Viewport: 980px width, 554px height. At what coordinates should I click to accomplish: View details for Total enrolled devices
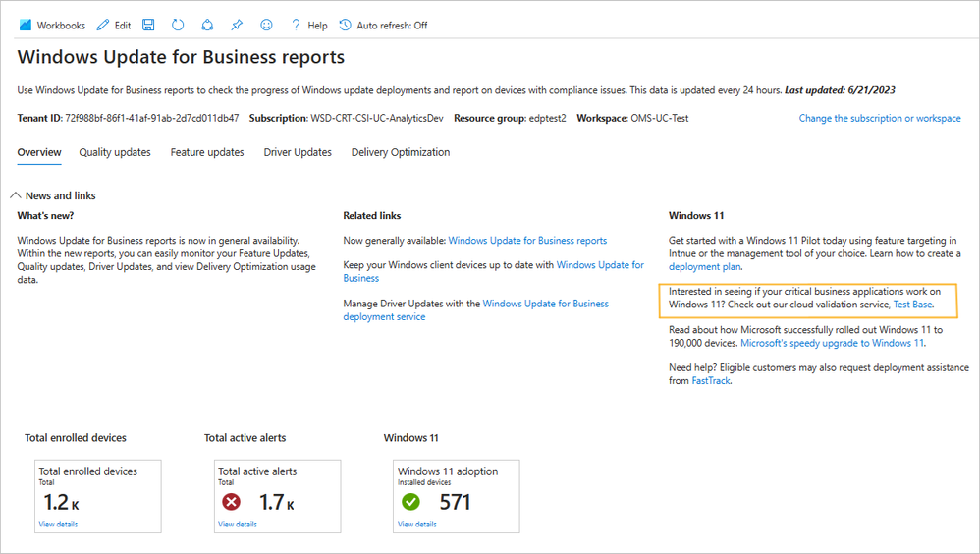tap(58, 525)
